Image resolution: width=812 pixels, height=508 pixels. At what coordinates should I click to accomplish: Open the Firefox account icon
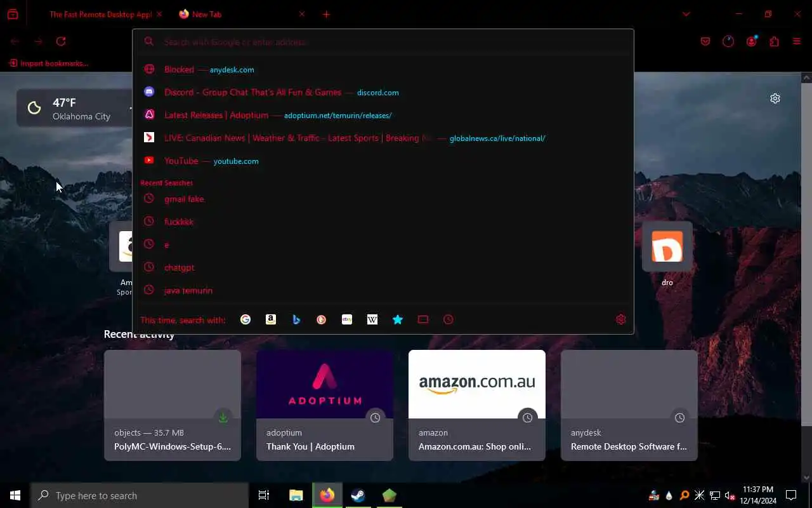(x=752, y=41)
